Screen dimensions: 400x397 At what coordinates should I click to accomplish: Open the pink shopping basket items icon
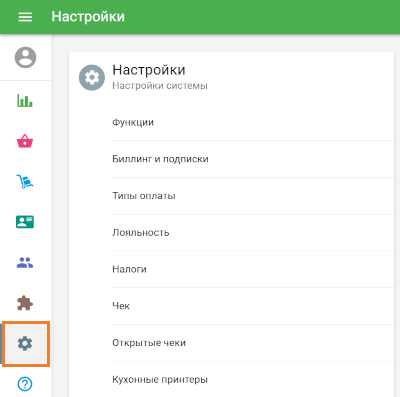[x=25, y=141]
